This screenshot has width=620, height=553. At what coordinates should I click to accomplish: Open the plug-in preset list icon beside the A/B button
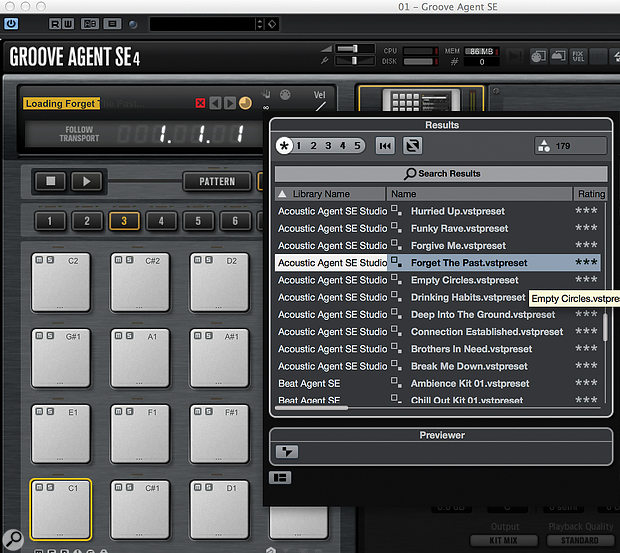[112, 24]
